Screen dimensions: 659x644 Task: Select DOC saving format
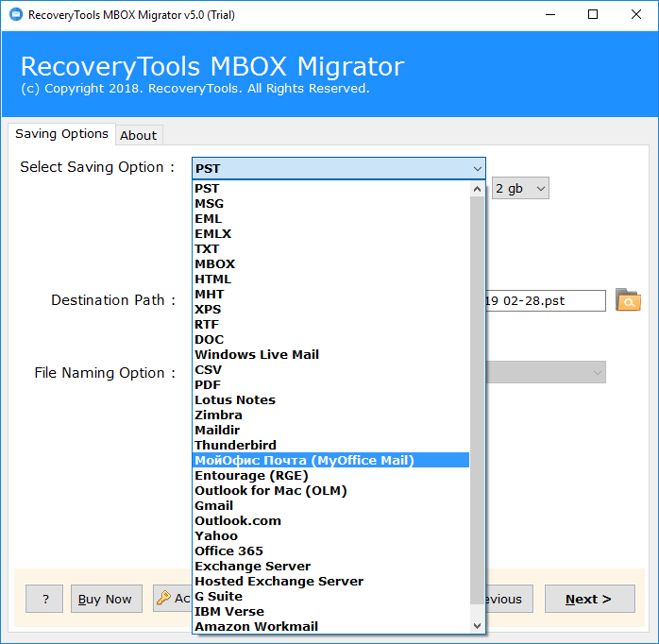[331, 340]
